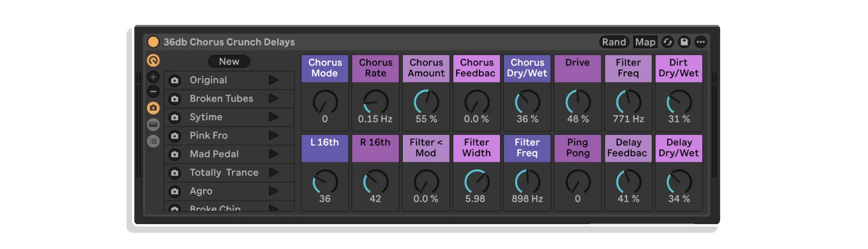This screenshot has height=249, width=868.
Task: Launch the Sytime variation
Action: [x=274, y=117]
